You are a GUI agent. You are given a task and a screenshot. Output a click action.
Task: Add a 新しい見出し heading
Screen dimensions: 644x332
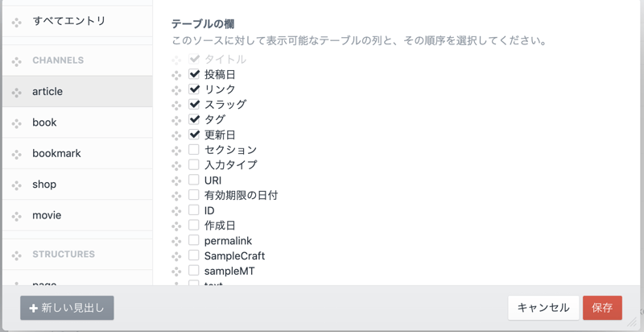(67, 308)
